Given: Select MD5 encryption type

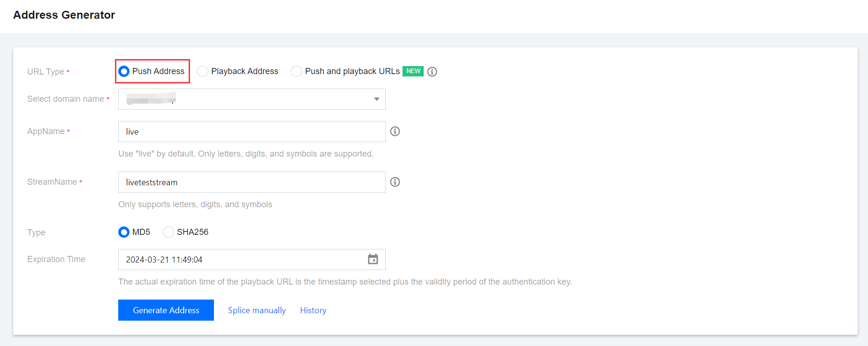Looking at the screenshot, I should tap(124, 232).
